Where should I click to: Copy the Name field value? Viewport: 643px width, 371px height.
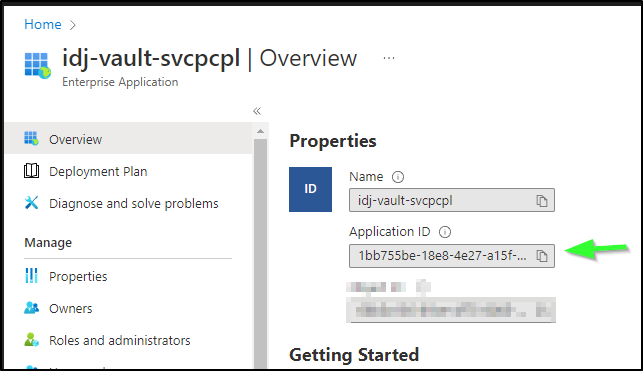click(542, 200)
